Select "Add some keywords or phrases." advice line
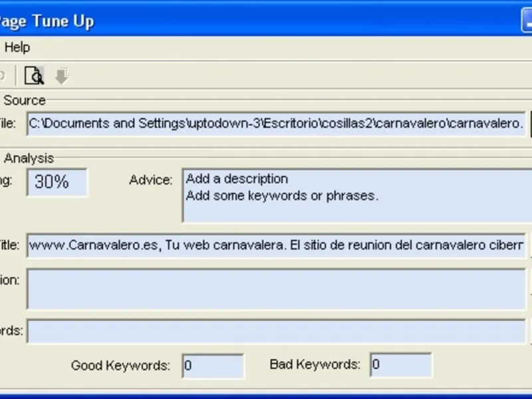 282,196
